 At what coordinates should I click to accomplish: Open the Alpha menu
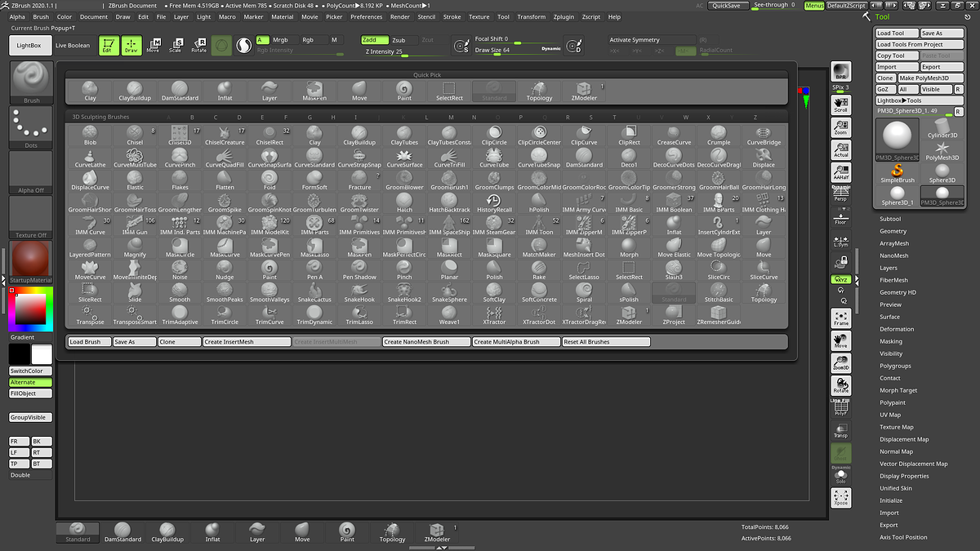17,16
